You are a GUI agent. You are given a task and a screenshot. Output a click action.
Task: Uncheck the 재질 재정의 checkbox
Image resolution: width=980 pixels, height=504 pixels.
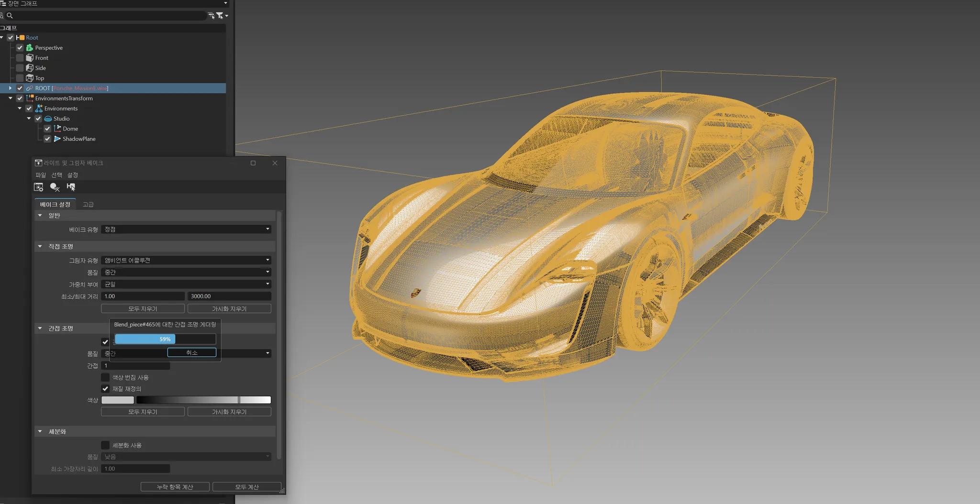pos(105,389)
